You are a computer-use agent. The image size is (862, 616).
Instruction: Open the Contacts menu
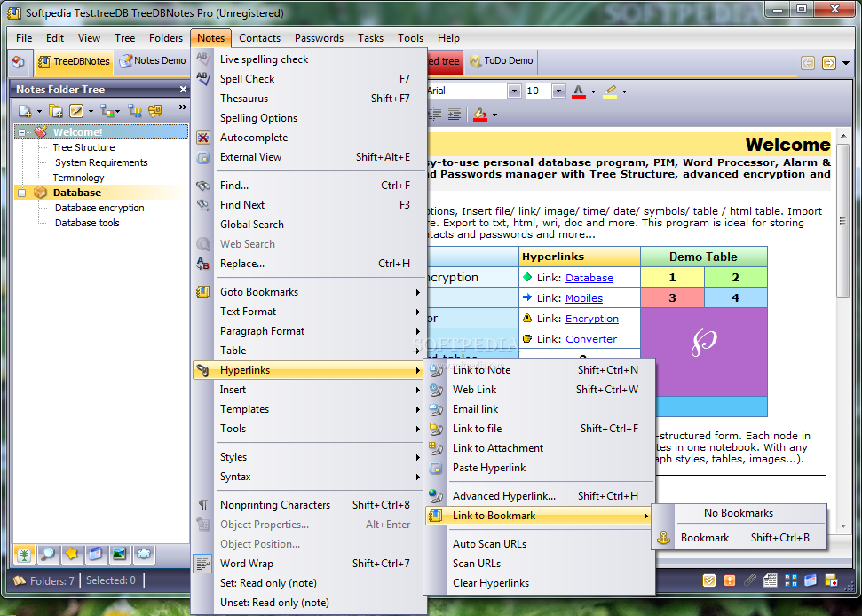click(x=259, y=38)
